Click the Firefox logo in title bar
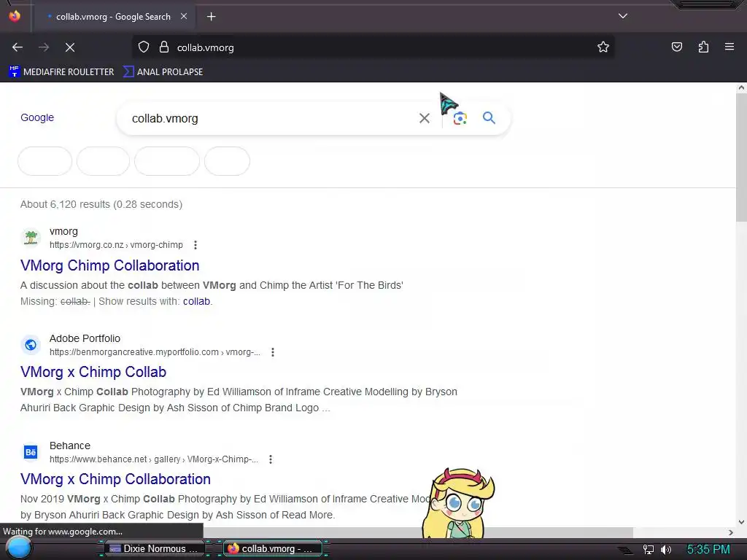 coord(15,16)
